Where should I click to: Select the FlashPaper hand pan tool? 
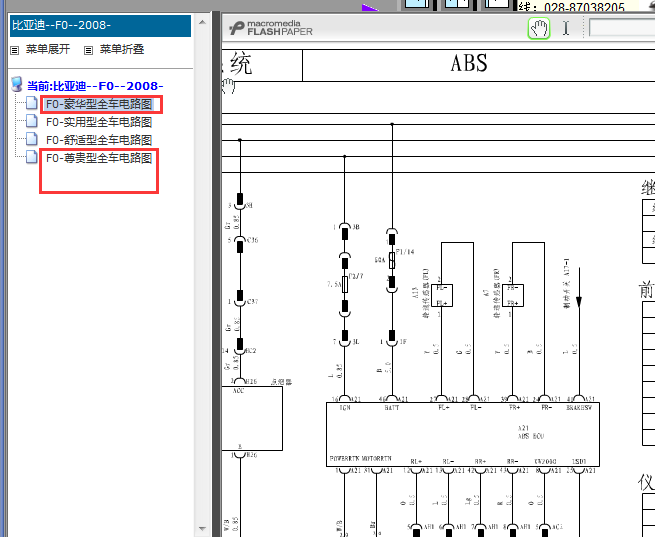click(x=539, y=28)
